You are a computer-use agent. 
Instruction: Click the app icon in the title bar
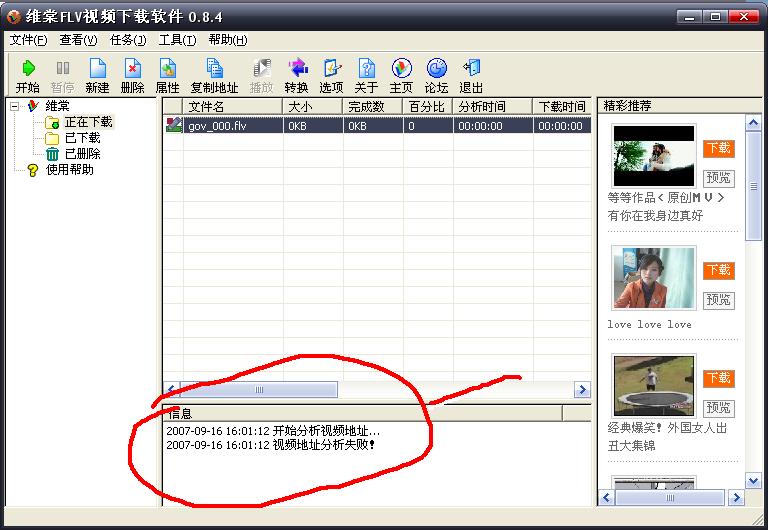click(x=14, y=17)
